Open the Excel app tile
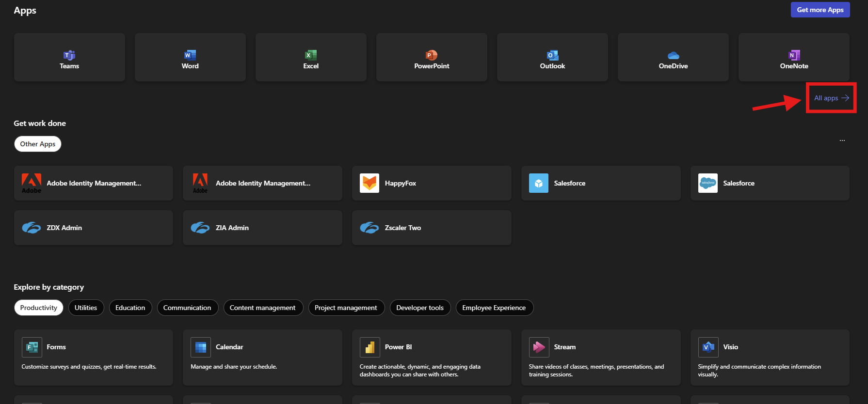This screenshot has width=868, height=404. tap(311, 57)
